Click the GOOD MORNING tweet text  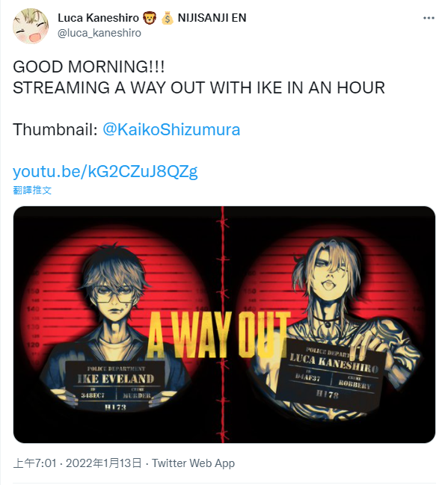point(88,67)
